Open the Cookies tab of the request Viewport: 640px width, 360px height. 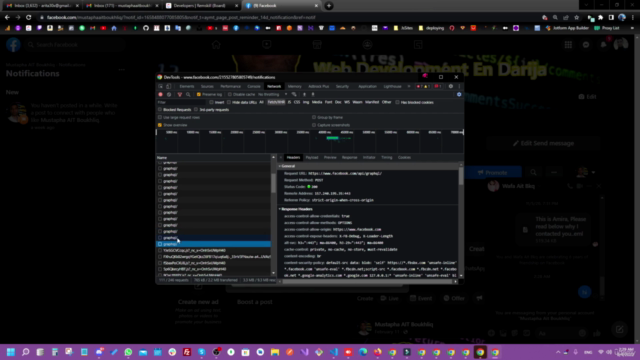[404, 158]
